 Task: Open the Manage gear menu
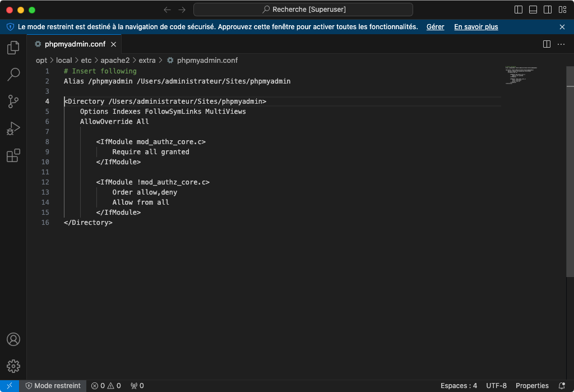pos(13,366)
